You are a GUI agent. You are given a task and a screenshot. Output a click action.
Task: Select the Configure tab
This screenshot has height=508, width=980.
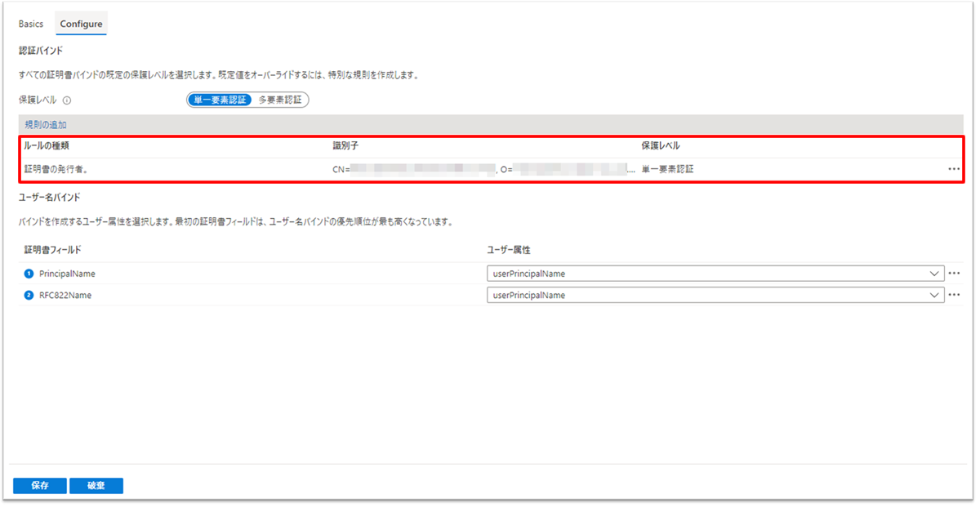(81, 24)
